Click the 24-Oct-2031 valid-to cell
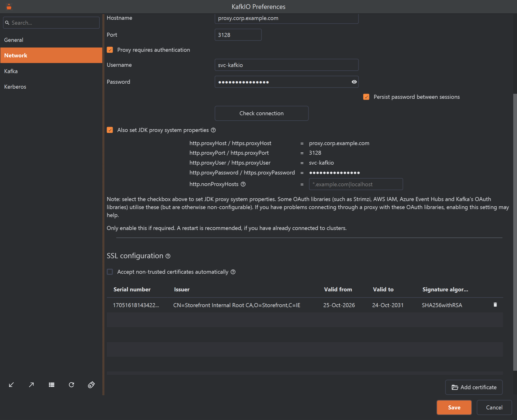This screenshot has width=517, height=420. coord(388,305)
